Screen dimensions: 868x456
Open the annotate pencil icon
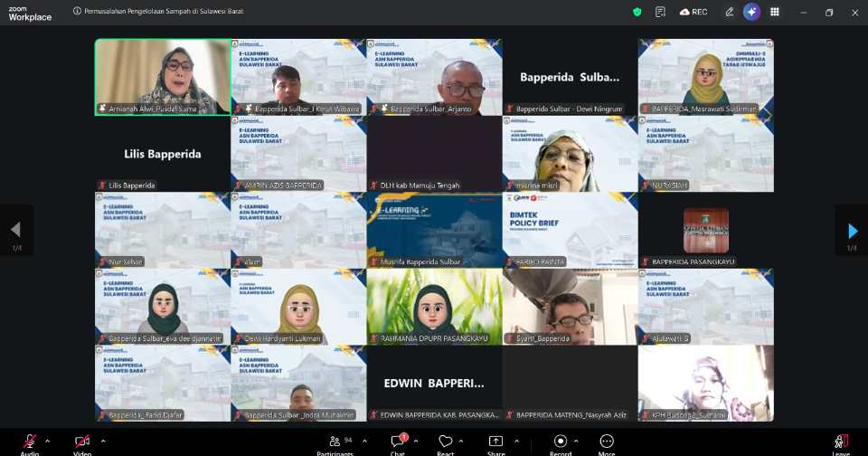pyautogui.click(x=730, y=12)
